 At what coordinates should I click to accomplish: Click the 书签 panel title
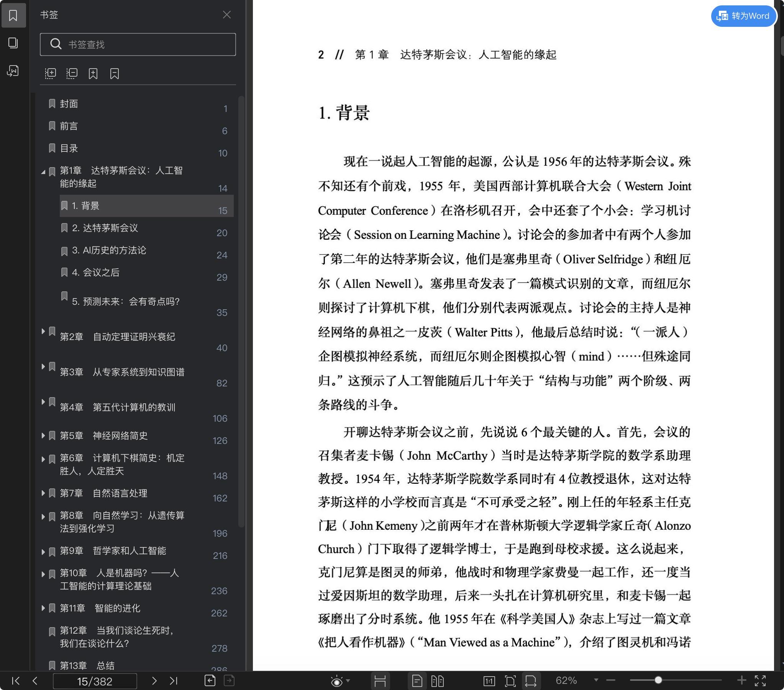[49, 15]
